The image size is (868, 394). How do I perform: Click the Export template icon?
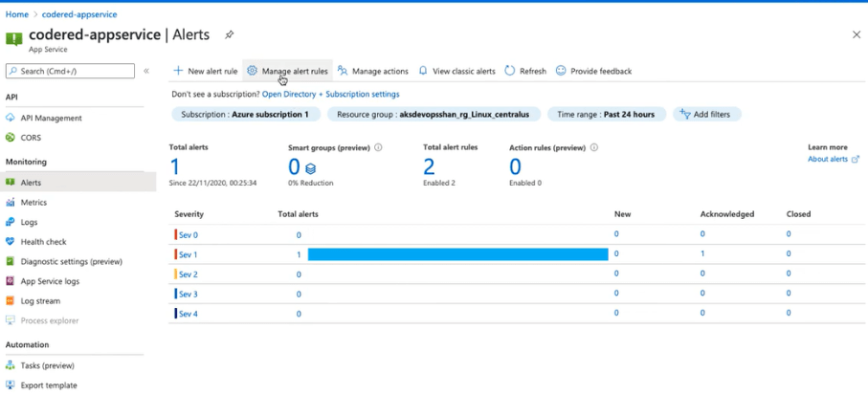tap(10, 385)
